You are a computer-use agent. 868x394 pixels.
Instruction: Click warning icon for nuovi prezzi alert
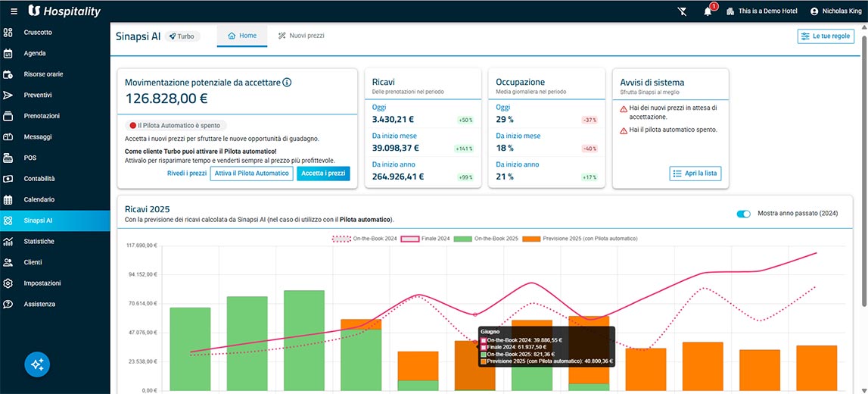coord(624,109)
